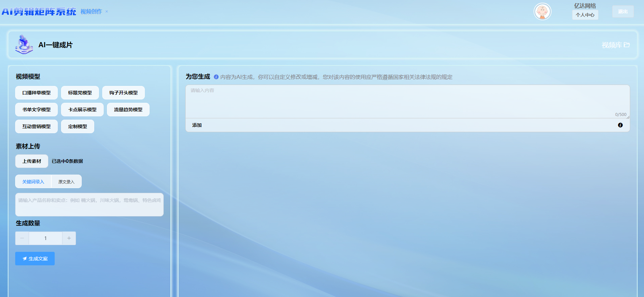Screen dimensions: 644x297
Task: Increase generation count with plus button
Action: click(69, 238)
